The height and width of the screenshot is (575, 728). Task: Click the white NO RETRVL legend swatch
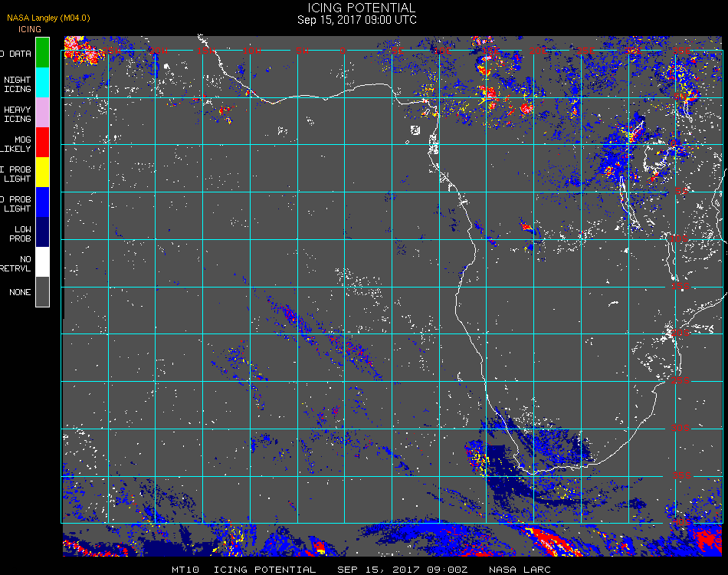(x=42, y=261)
